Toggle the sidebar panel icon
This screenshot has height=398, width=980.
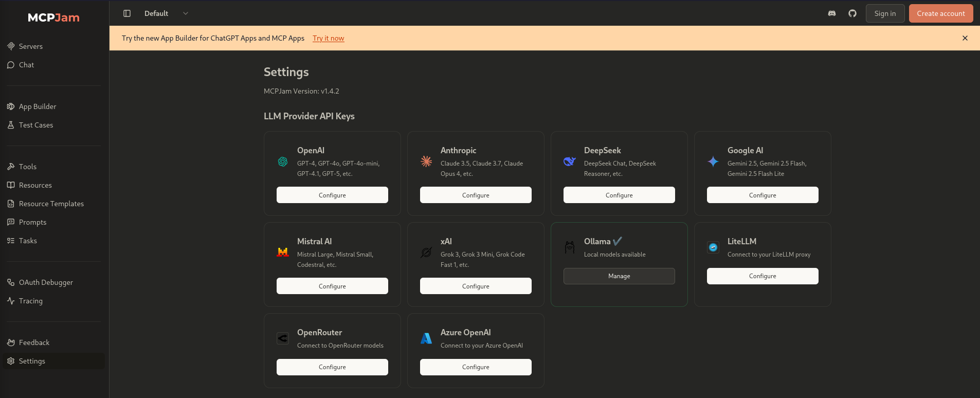127,13
